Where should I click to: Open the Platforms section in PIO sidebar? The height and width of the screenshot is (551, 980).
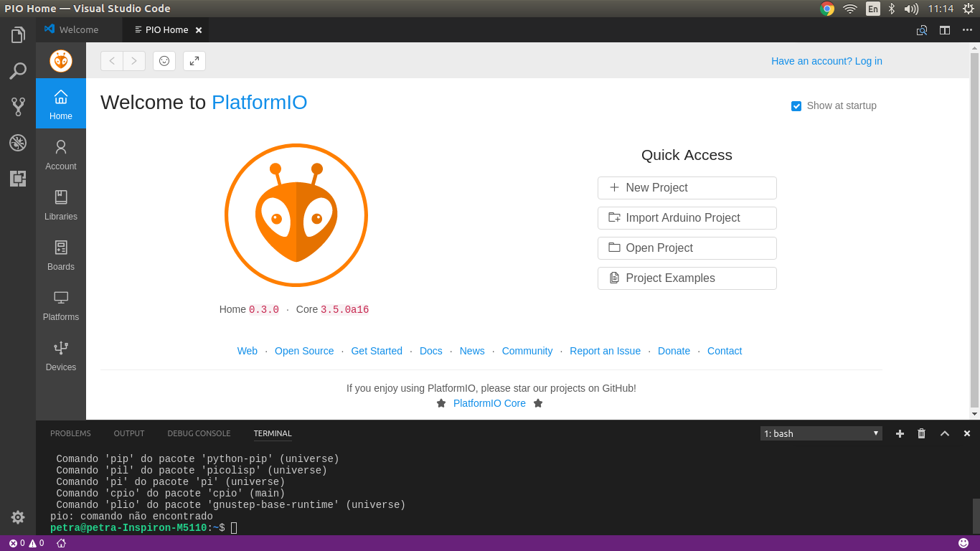[x=60, y=304]
